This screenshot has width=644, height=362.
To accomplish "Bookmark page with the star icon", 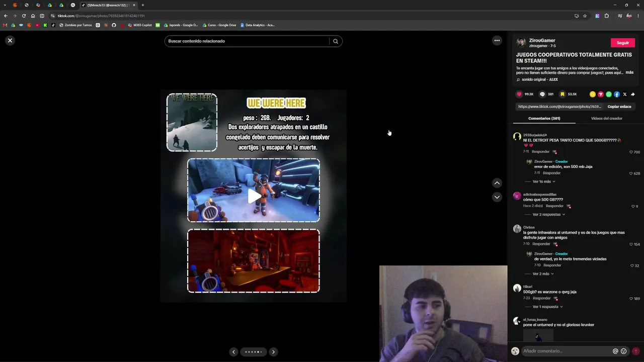I will pos(585,16).
